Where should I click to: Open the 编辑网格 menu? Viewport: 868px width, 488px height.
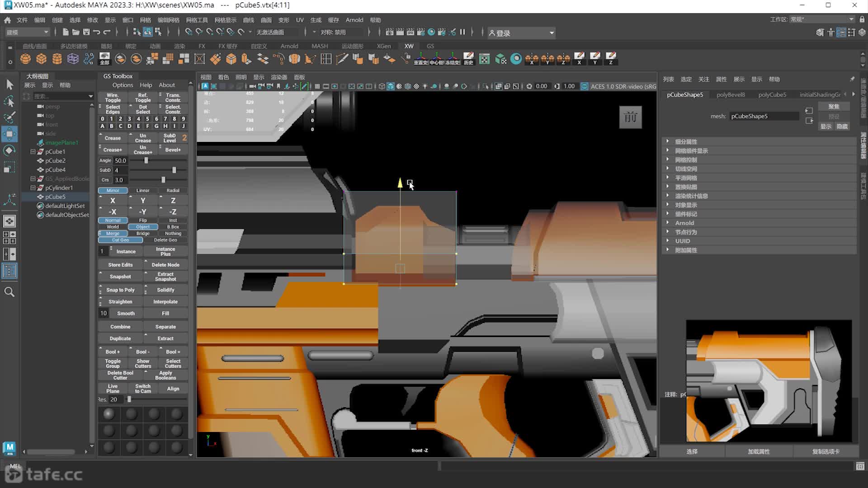pos(168,20)
